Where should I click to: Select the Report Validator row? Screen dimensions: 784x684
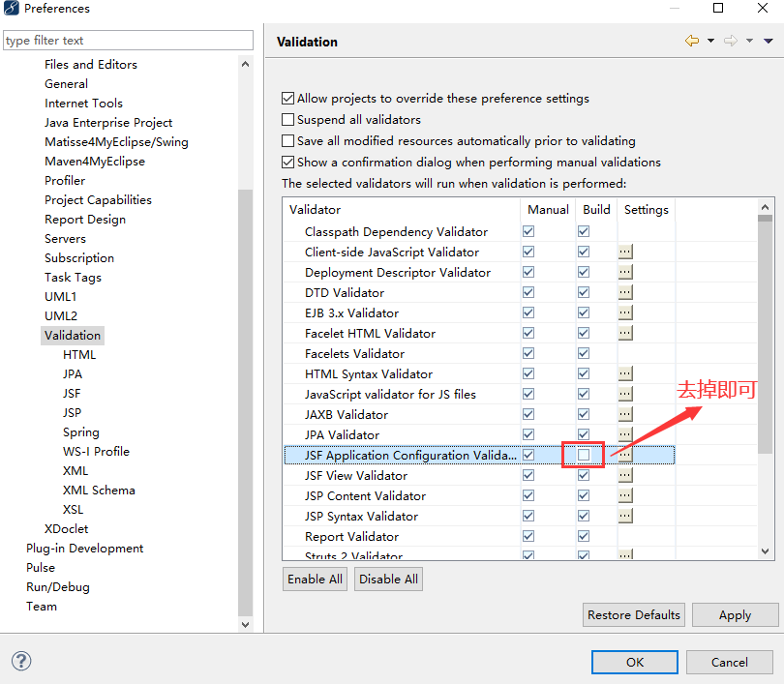479,536
